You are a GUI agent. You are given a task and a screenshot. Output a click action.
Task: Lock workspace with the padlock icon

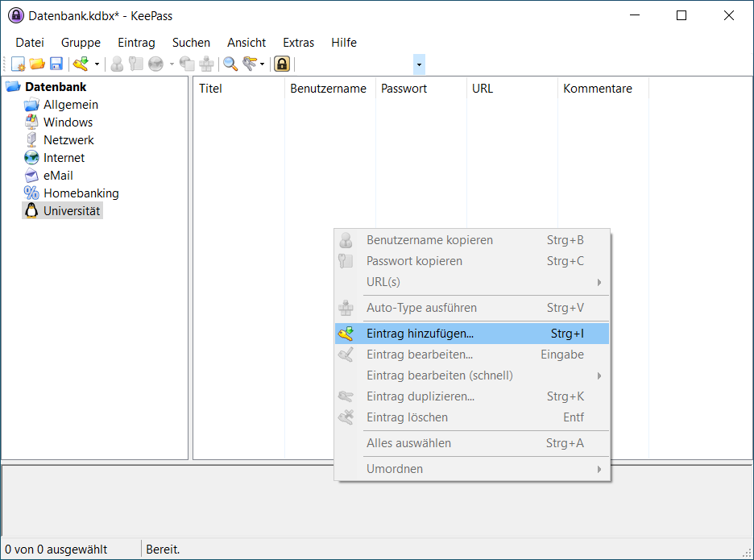[x=282, y=64]
